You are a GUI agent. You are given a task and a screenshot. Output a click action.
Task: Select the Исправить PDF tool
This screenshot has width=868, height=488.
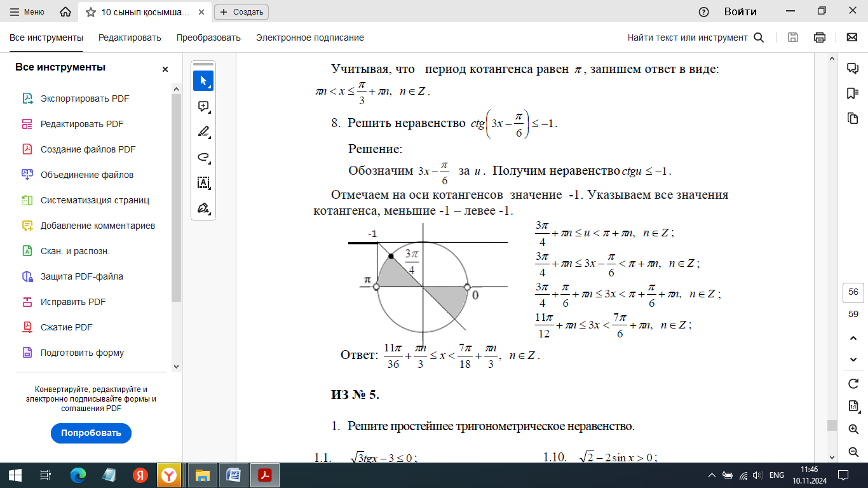click(73, 302)
